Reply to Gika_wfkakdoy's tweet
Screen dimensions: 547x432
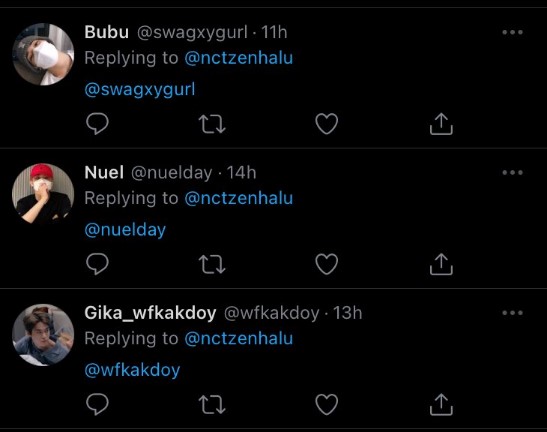[97, 404]
